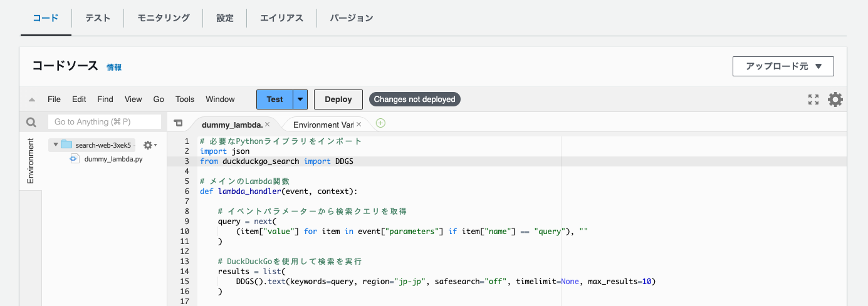
Task: Close the dummy_lambda tab
Action: pos(267,125)
